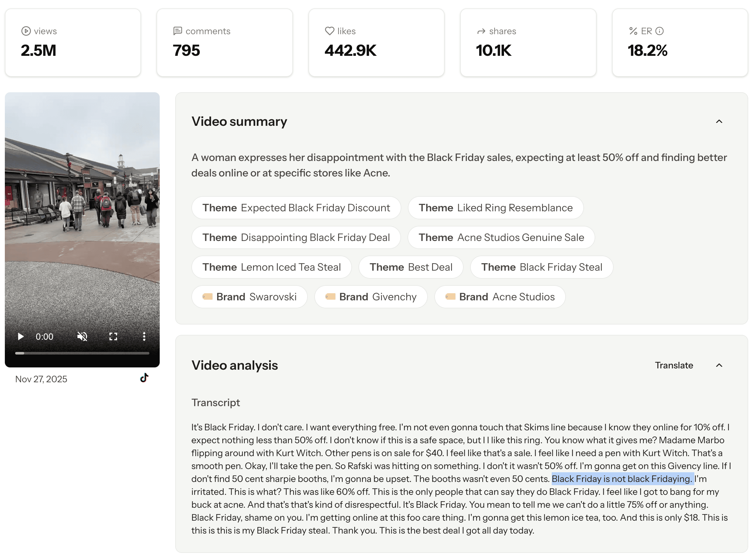The width and height of the screenshot is (755, 560).
Task: Open video player more options menu
Action: [144, 336]
